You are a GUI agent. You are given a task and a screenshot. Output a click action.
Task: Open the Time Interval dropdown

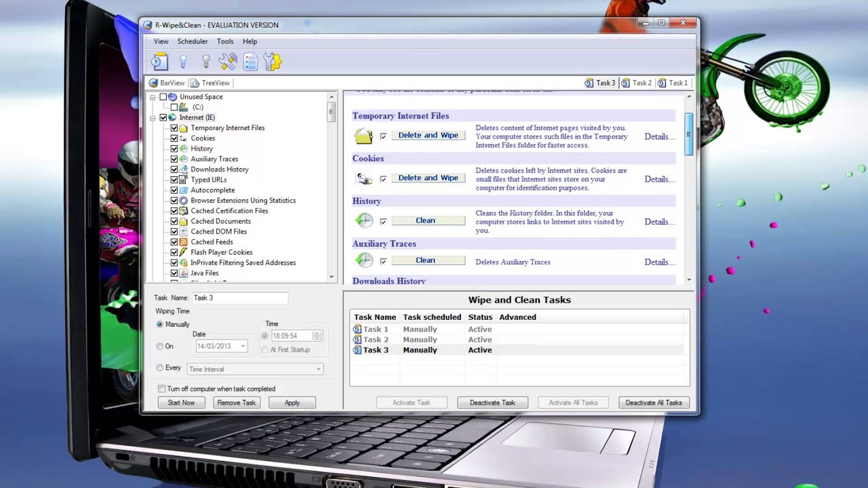[254, 369]
